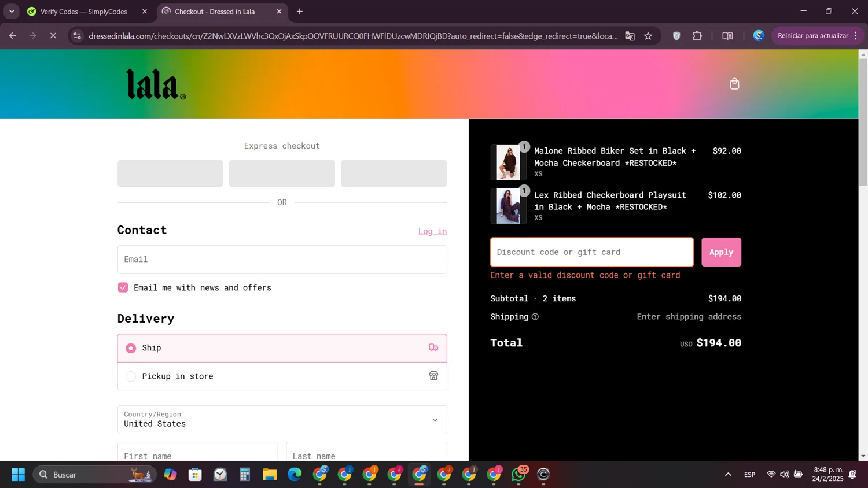The width and height of the screenshot is (868, 488).
Task: Focus the Discount code or gift card field
Action: 592,252
